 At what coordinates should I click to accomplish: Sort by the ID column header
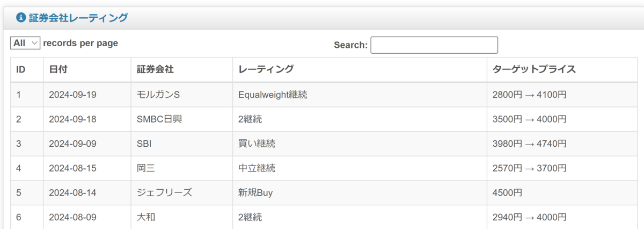coord(27,69)
